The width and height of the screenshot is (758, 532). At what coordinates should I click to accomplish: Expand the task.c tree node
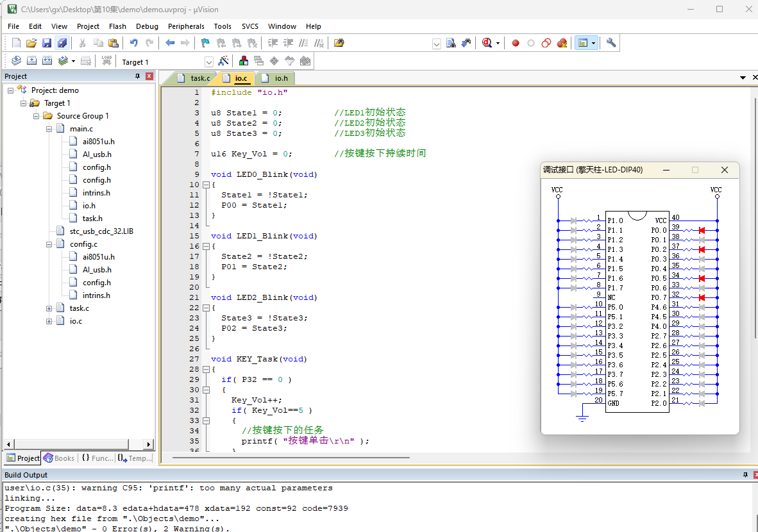coord(49,308)
